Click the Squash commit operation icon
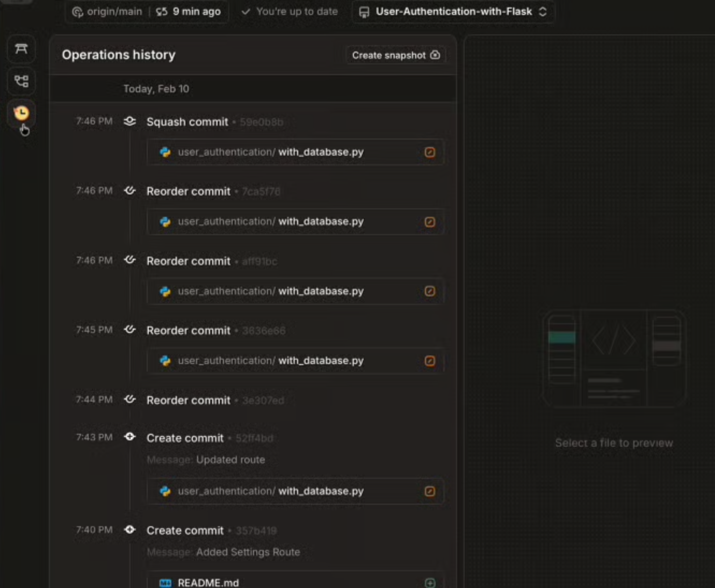This screenshot has height=588, width=715. (129, 121)
